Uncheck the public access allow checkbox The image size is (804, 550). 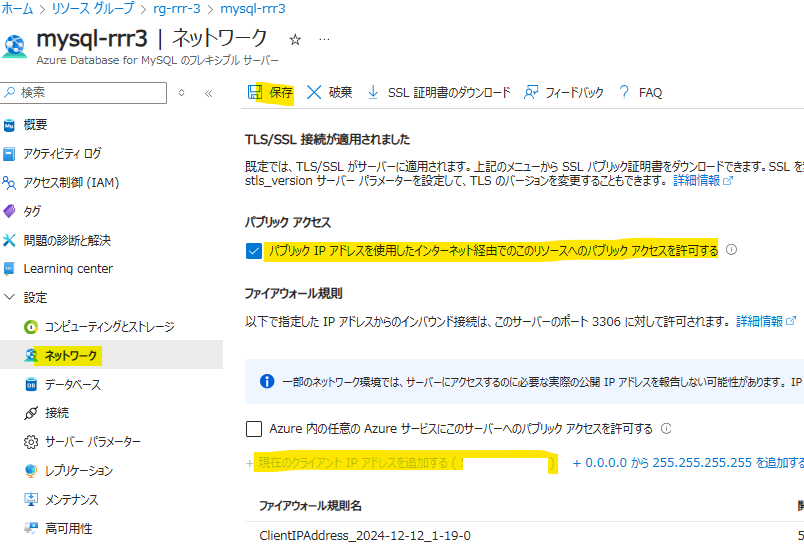[254, 251]
